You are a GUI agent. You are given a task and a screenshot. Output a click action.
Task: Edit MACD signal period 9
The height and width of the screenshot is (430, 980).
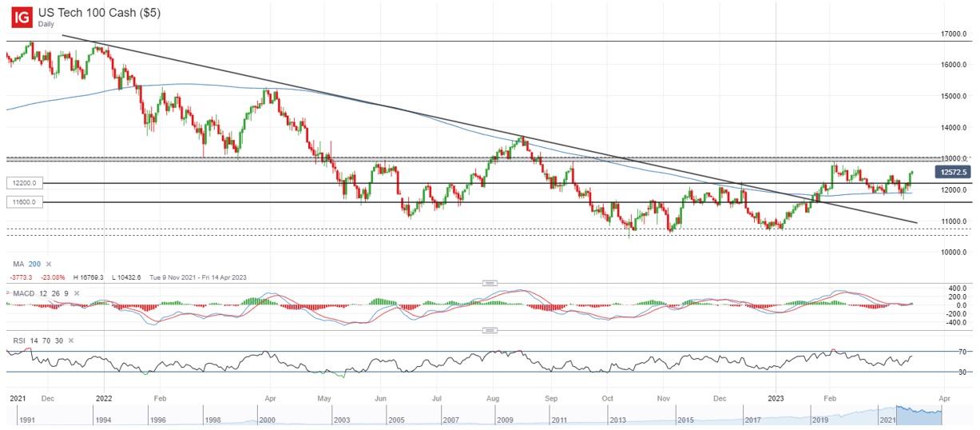pyautogui.click(x=67, y=293)
